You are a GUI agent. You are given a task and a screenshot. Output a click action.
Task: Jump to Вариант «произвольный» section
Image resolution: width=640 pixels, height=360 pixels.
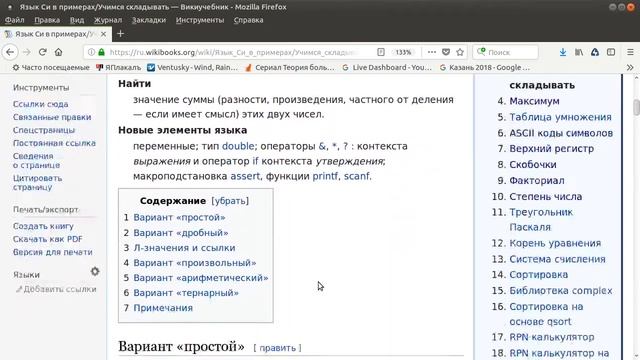coord(195,263)
